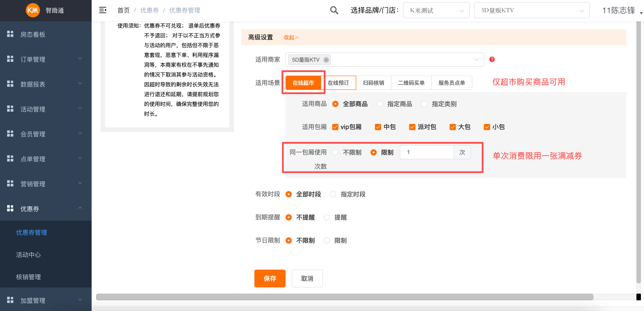Click the grid icon beside 点单管理
This screenshot has width=644, height=311.
coord(10,159)
